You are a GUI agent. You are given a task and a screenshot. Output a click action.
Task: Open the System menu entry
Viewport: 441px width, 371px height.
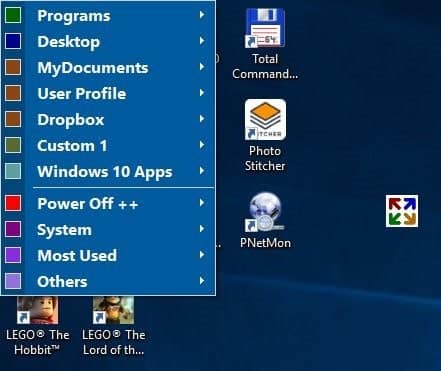[x=108, y=229]
